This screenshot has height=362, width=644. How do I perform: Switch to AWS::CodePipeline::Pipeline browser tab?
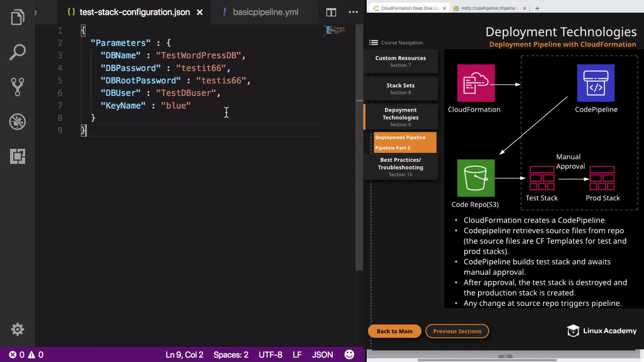(488, 8)
